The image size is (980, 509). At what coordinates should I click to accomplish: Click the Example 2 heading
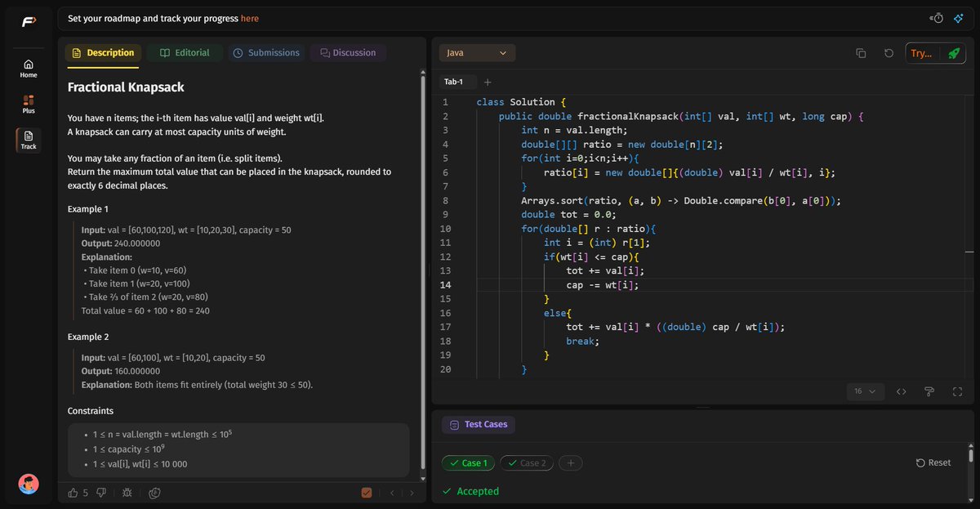tap(88, 337)
